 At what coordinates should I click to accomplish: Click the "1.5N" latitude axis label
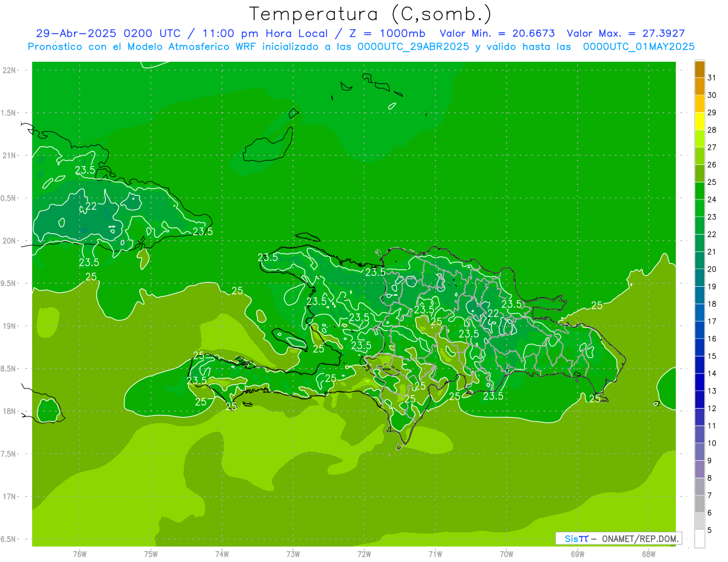pyautogui.click(x=9, y=113)
